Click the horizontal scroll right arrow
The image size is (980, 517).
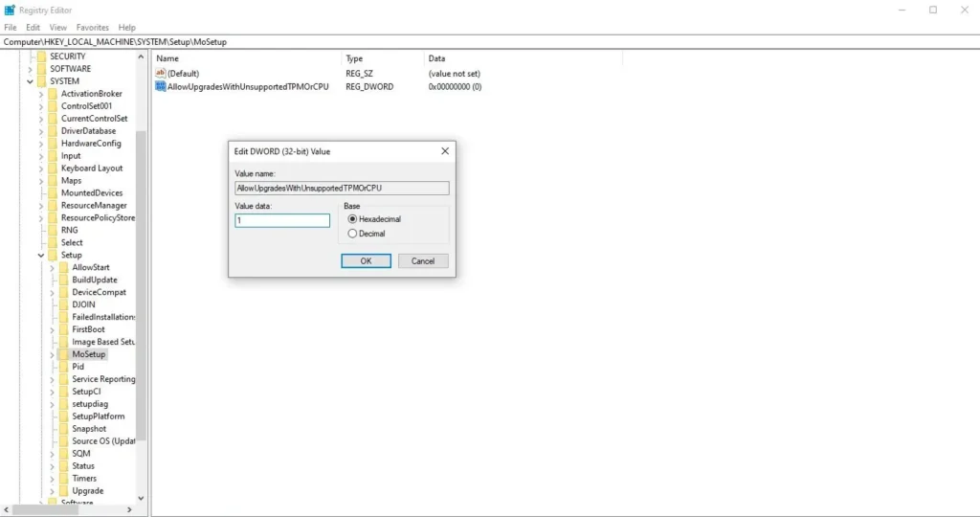pos(129,510)
